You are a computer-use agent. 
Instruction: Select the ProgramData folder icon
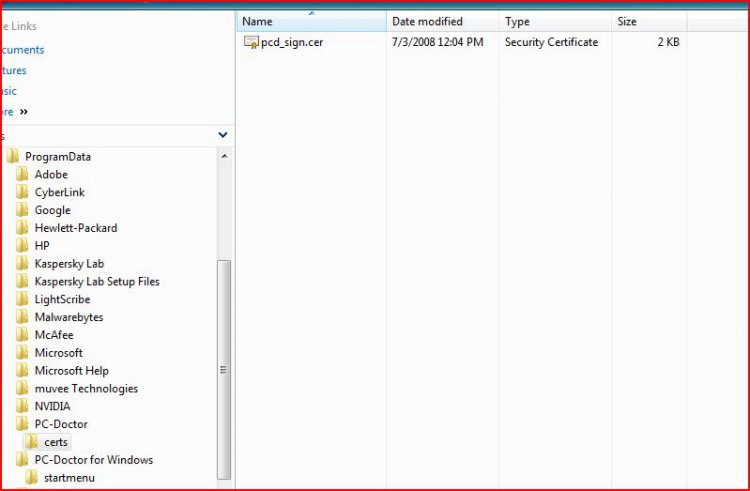point(13,156)
